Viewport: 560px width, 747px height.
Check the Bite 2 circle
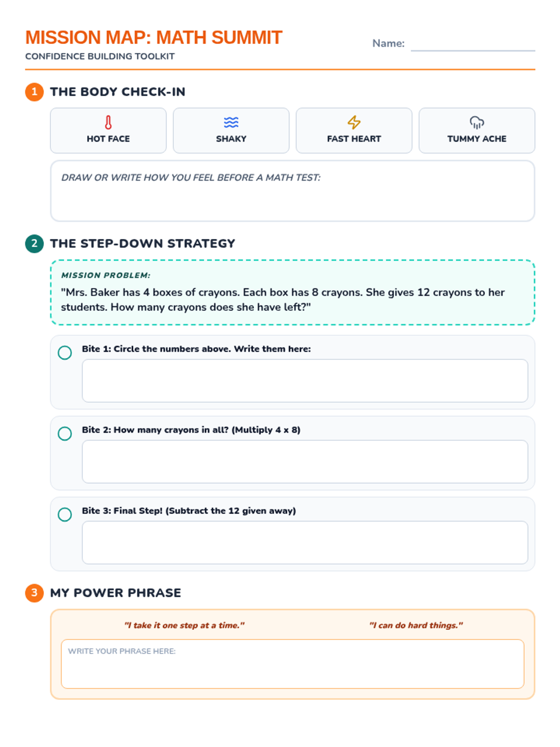pyautogui.click(x=65, y=434)
